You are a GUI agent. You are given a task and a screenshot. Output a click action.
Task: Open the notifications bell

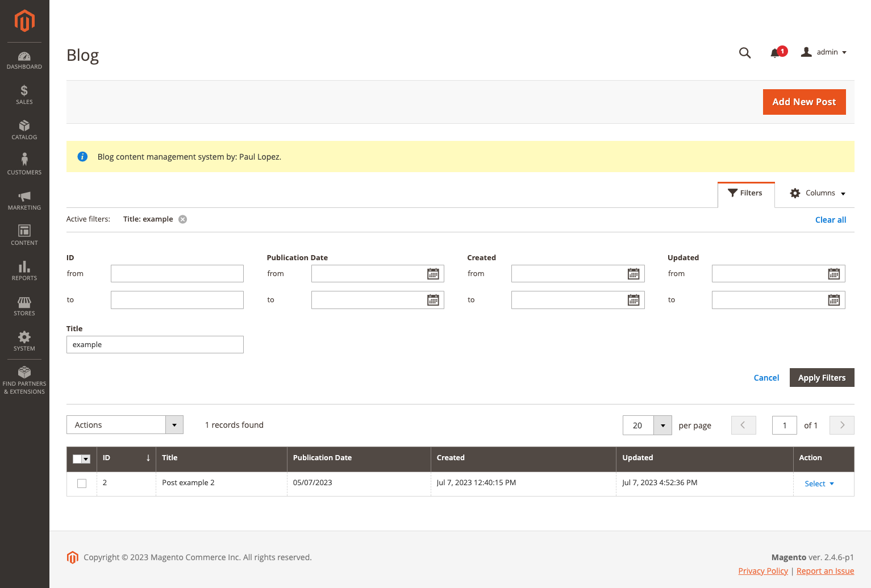point(775,53)
